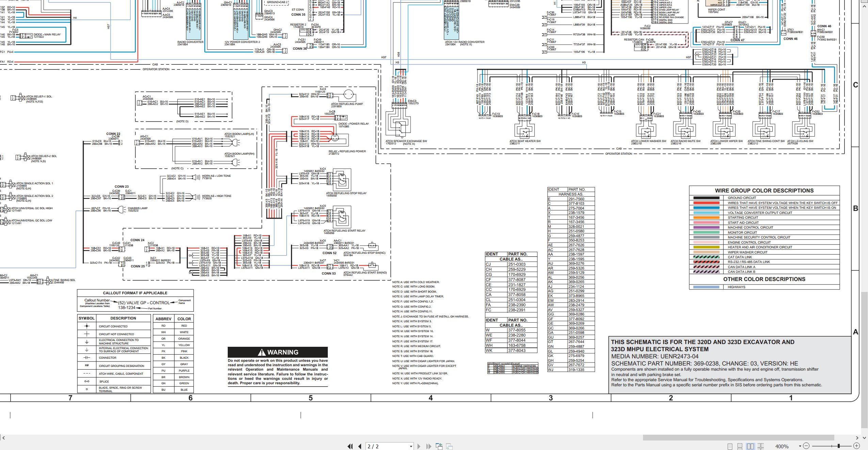Click the FINE SWING SOL label
The width and height of the screenshot is (868, 450).
[x=64, y=280]
